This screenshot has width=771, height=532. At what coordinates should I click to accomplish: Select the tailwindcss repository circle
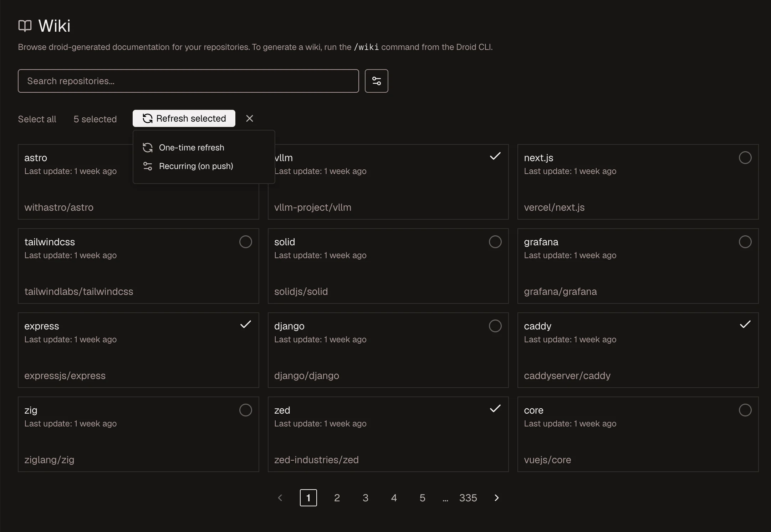245,242
